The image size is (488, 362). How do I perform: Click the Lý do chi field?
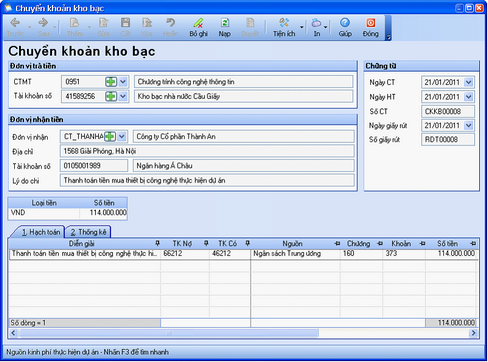click(x=207, y=180)
